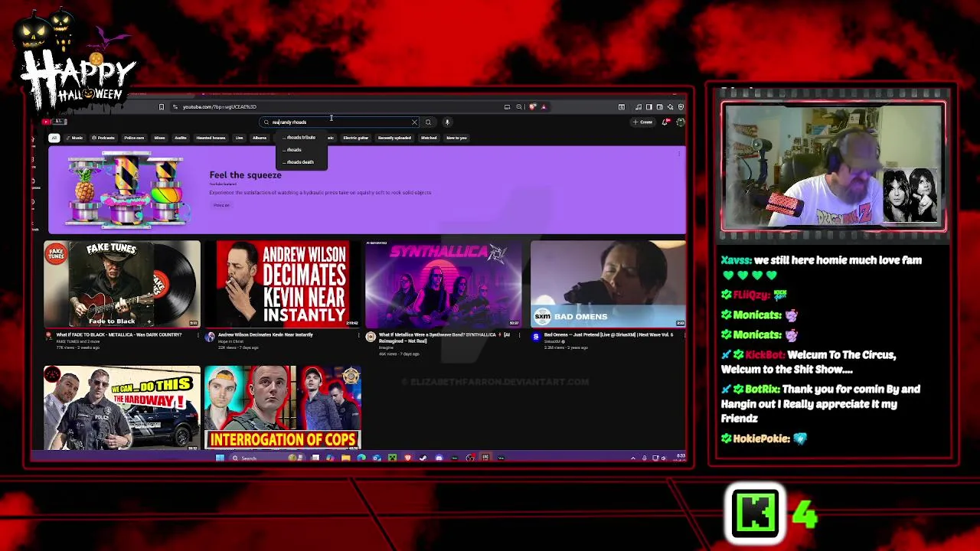Click the Imagine channel avatar

371,337
